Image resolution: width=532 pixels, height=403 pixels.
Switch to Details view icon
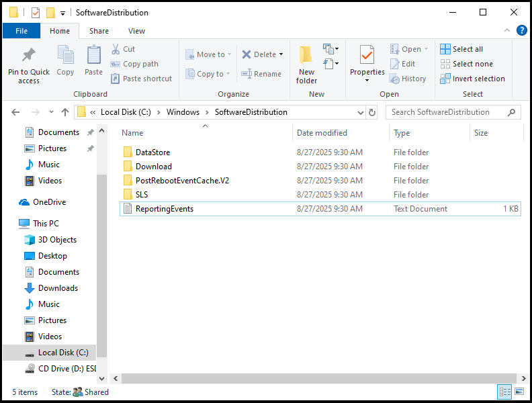504,392
